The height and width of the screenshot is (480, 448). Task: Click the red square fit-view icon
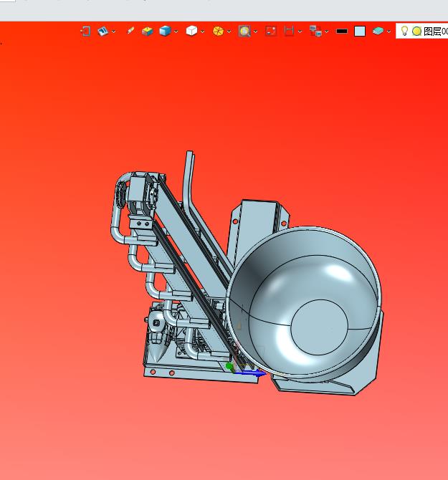(271, 32)
